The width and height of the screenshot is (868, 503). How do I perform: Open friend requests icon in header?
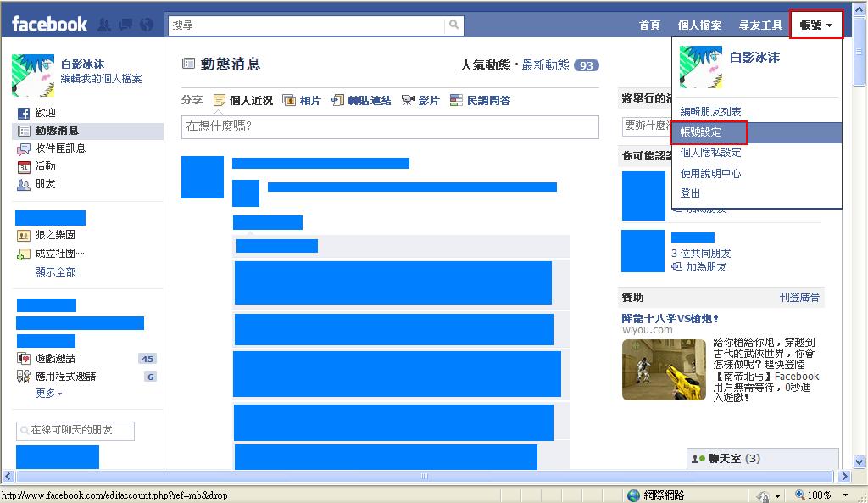click(104, 25)
